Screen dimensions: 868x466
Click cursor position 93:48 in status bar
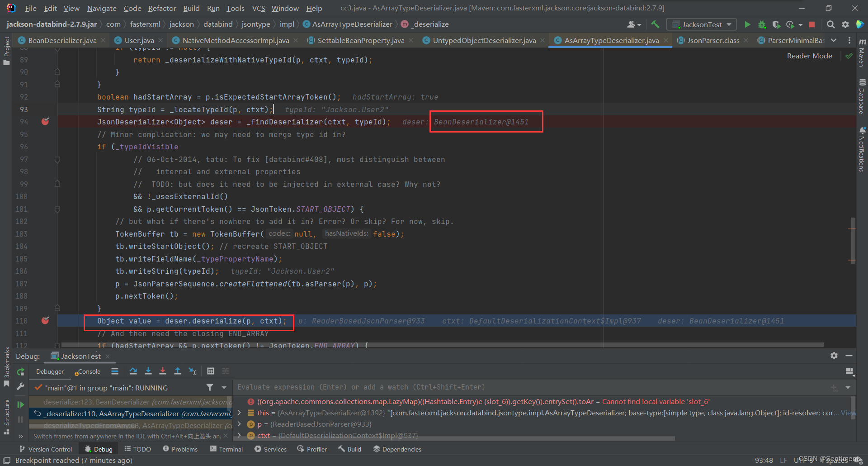(x=764, y=460)
